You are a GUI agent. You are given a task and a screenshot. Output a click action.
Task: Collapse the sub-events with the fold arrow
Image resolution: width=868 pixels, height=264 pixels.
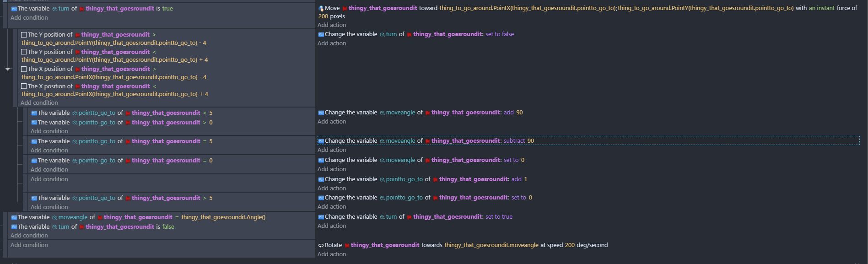click(x=7, y=69)
